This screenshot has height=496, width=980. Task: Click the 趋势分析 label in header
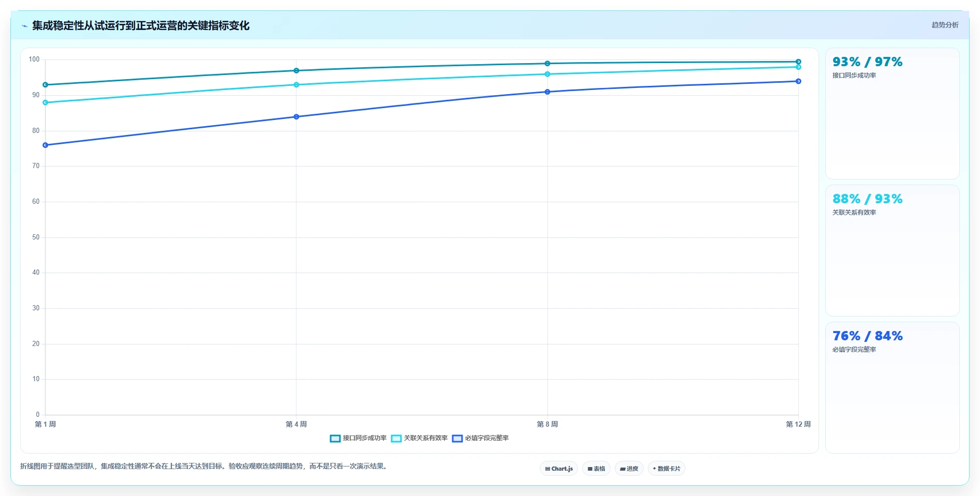(945, 25)
